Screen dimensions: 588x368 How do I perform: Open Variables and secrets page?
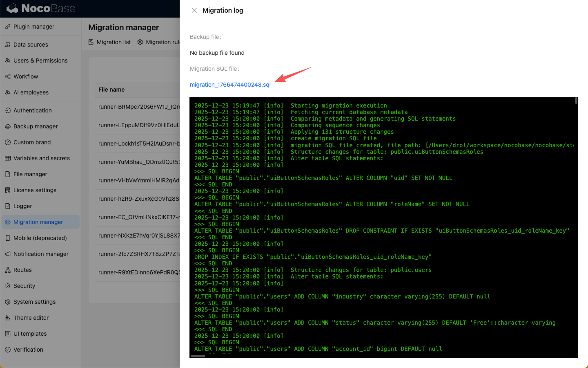click(x=42, y=158)
